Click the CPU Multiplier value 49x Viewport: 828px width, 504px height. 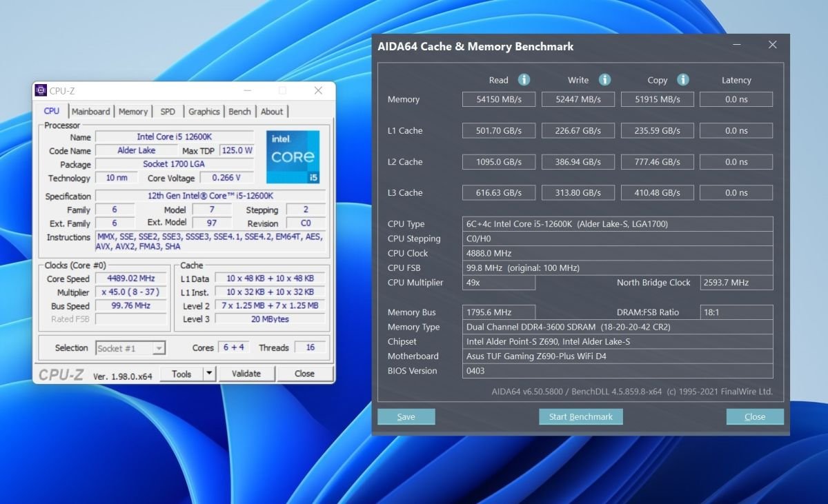(x=499, y=283)
